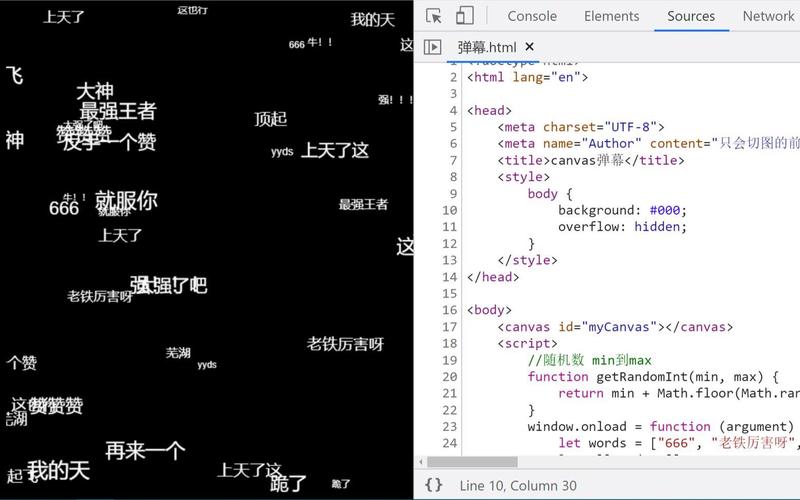The image size is (800, 500).
Task: Click the 'function getRandomInt(min, max)' line
Action: pyautogui.click(x=653, y=377)
